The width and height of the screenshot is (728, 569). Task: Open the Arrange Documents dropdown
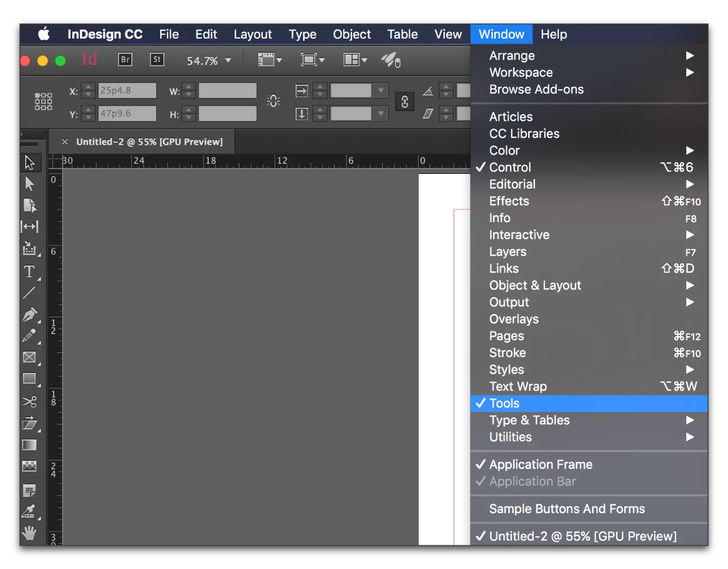pyautogui.click(x=355, y=60)
